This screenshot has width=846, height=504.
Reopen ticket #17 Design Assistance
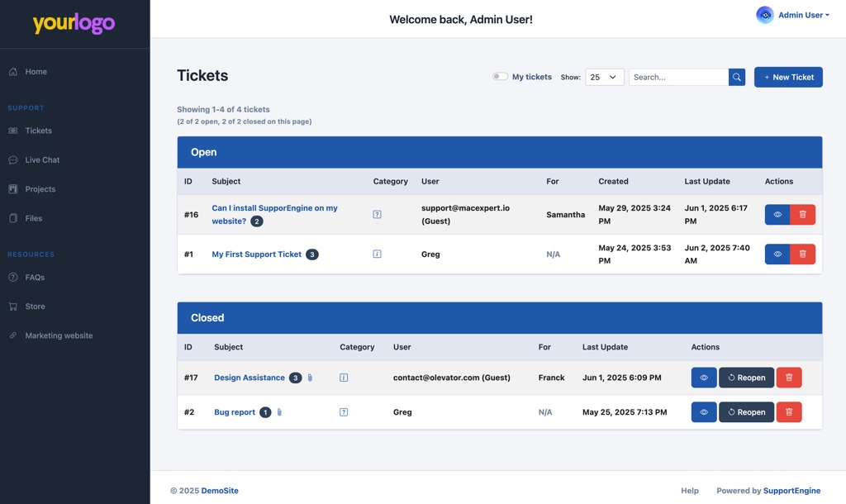coord(745,377)
